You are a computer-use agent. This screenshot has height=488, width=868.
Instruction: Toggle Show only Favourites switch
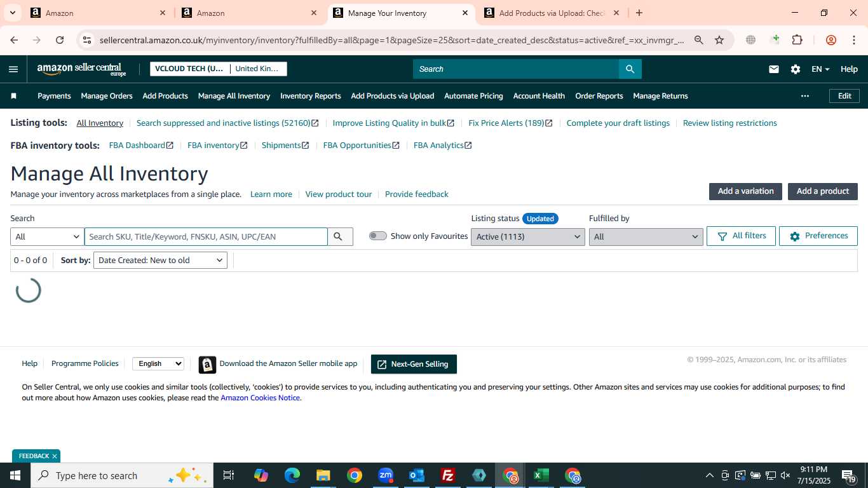tap(377, 236)
